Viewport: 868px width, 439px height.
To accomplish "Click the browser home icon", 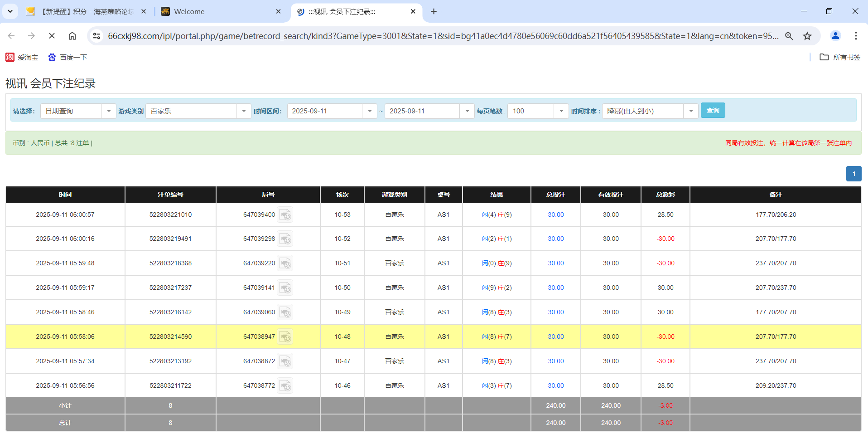I will tap(72, 36).
